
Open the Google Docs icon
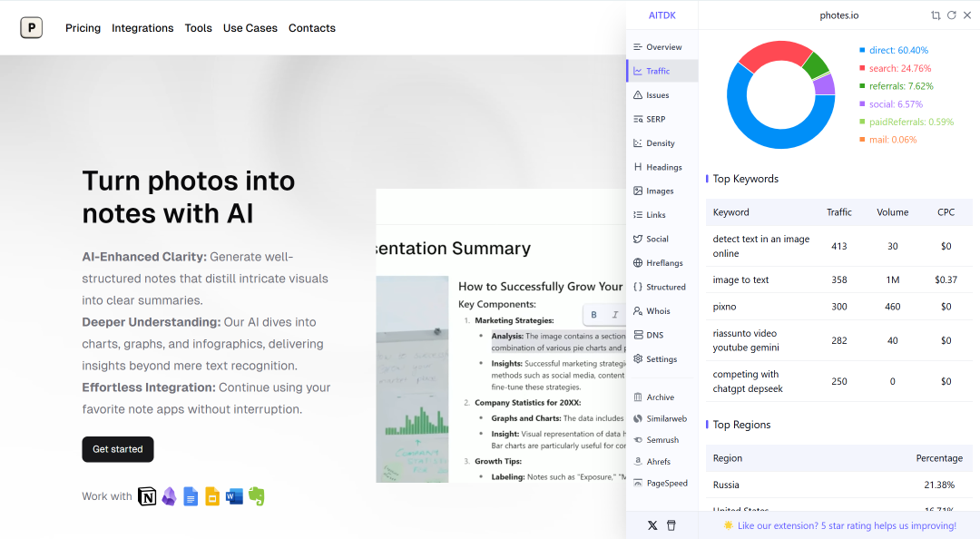pyautogui.click(x=191, y=496)
